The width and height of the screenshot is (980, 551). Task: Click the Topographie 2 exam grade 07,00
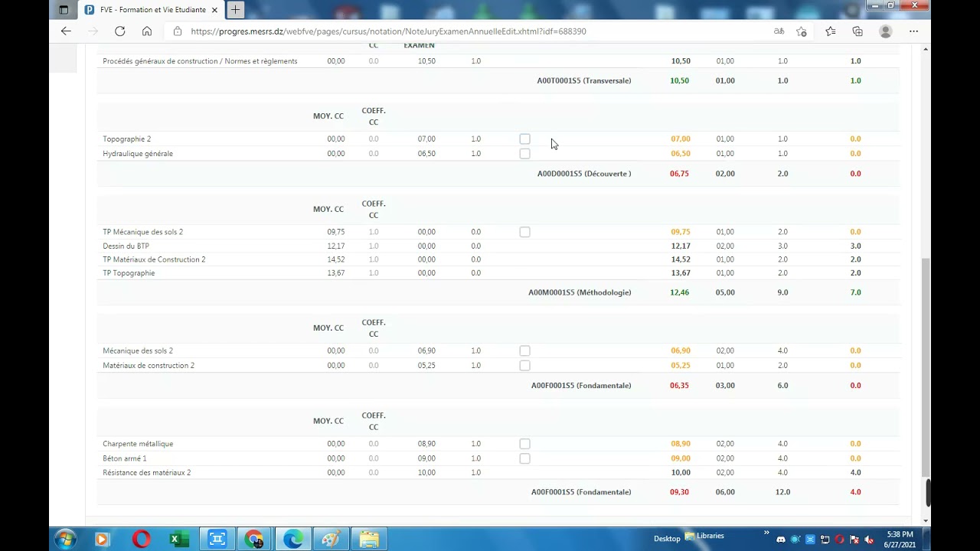tap(426, 139)
